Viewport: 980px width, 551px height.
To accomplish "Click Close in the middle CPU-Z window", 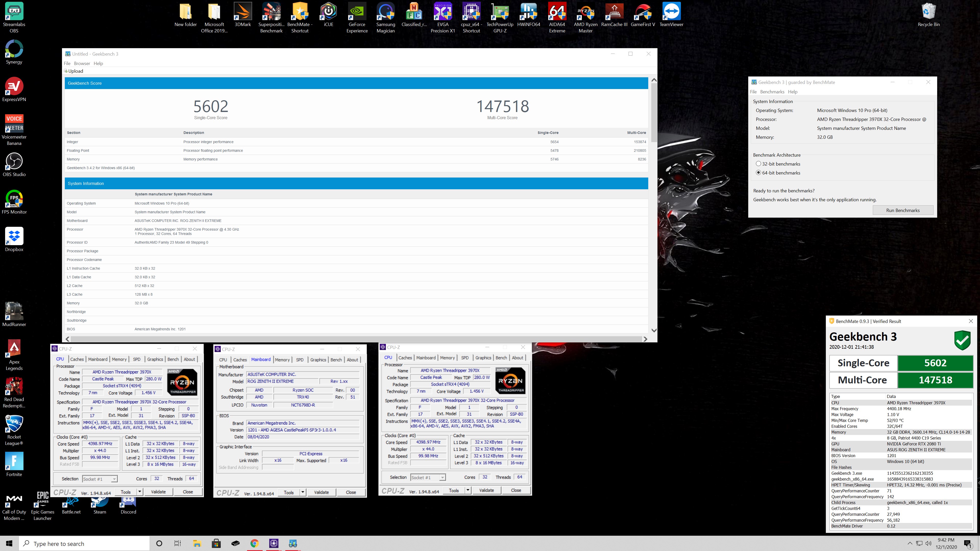I will pyautogui.click(x=351, y=492).
